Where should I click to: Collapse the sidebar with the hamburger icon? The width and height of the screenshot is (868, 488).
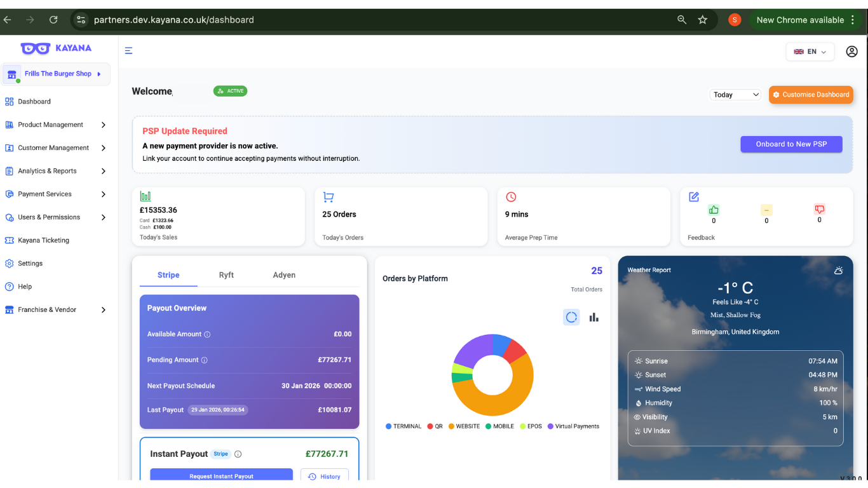click(128, 51)
